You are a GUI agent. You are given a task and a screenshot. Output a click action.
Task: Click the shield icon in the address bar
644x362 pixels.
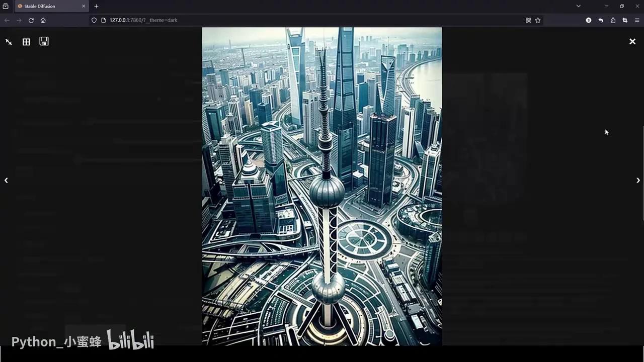pyautogui.click(x=94, y=20)
